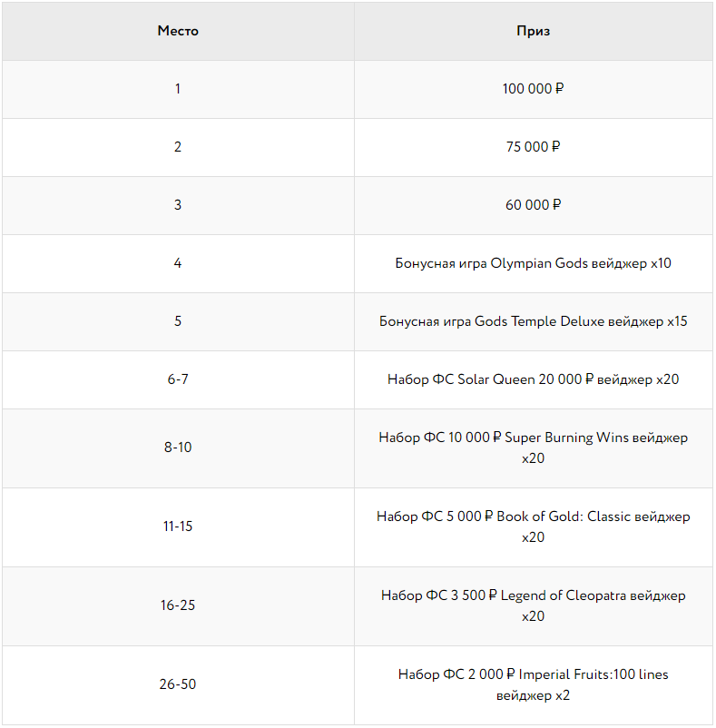Click the place range 16-25 cell
The image size is (716, 728).
click(x=178, y=605)
